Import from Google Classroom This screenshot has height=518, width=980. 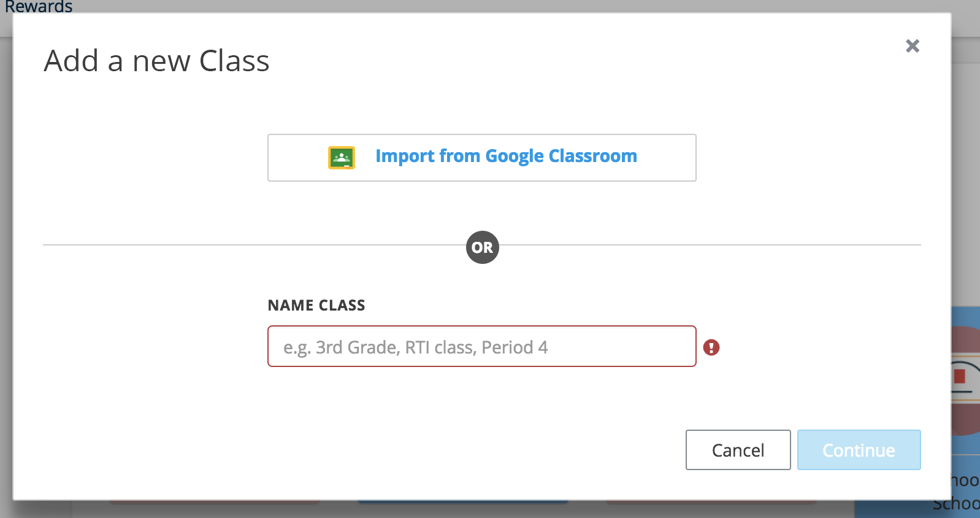pyautogui.click(x=506, y=157)
